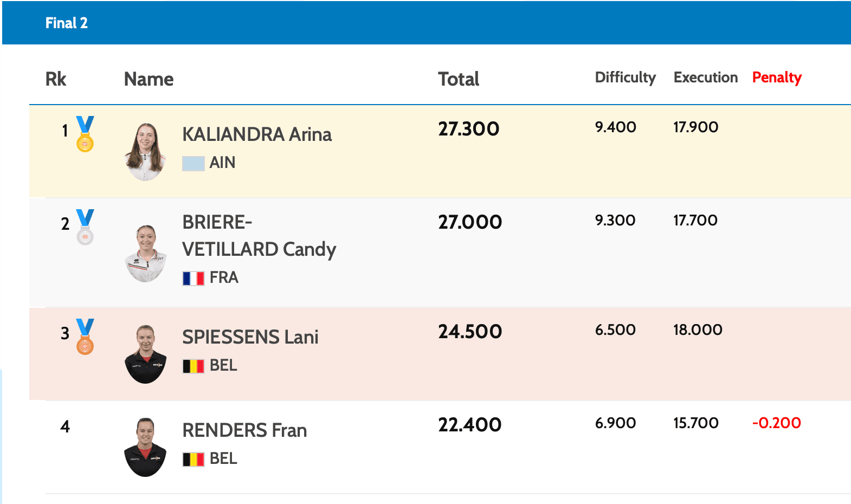Click the Total column header

[x=459, y=79]
